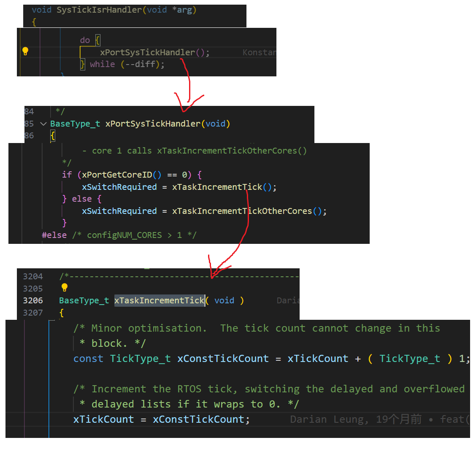This screenshot has height=451, width=476.
Task: Click xPortSysTickHandler in the line 85 definition
Action: pos(153,124)
